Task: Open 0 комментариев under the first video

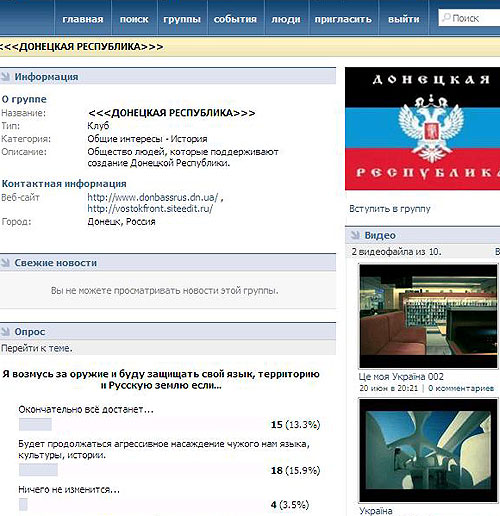Action: pyautogui.click(x=461, y=388)
